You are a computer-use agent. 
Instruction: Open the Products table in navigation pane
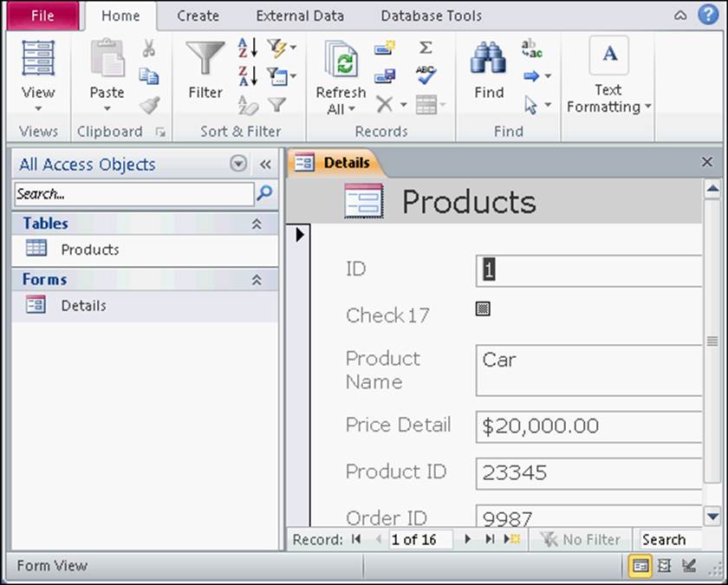pos(89,250)
